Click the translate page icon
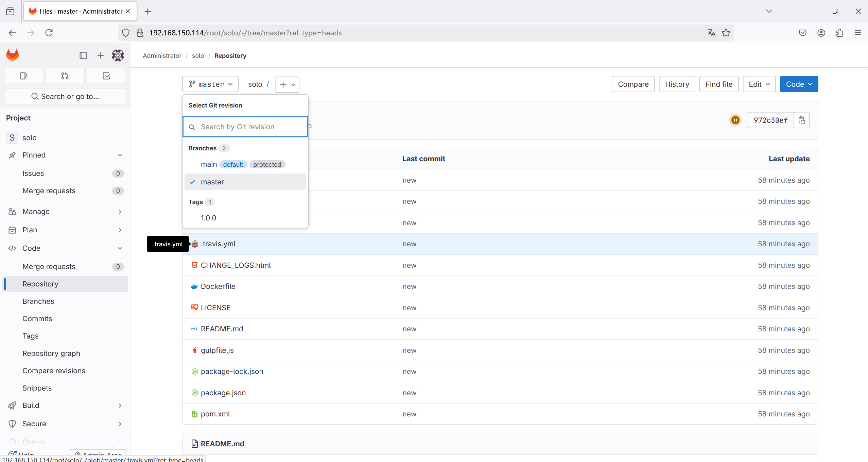Viewport: 868px width, 462px height. pyautogui.click(x=711, y=33)
